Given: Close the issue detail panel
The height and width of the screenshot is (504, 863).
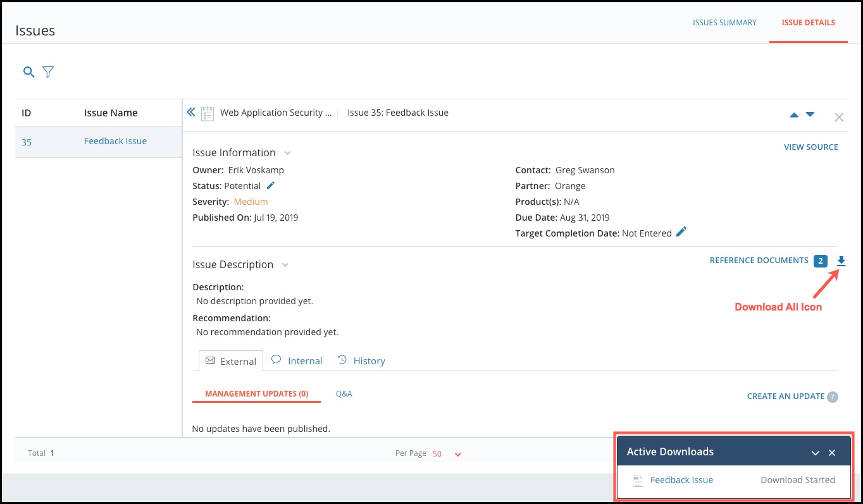Looking at the screenshot, I should [839, 117].
